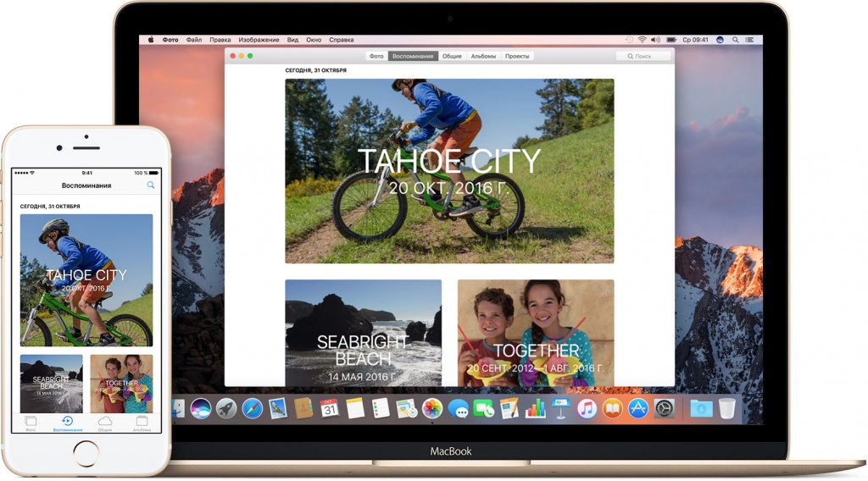Viewport: 868px width, 481px height.
Task: Click Wi-Fi status icon in menu bar
Action: 643,40
